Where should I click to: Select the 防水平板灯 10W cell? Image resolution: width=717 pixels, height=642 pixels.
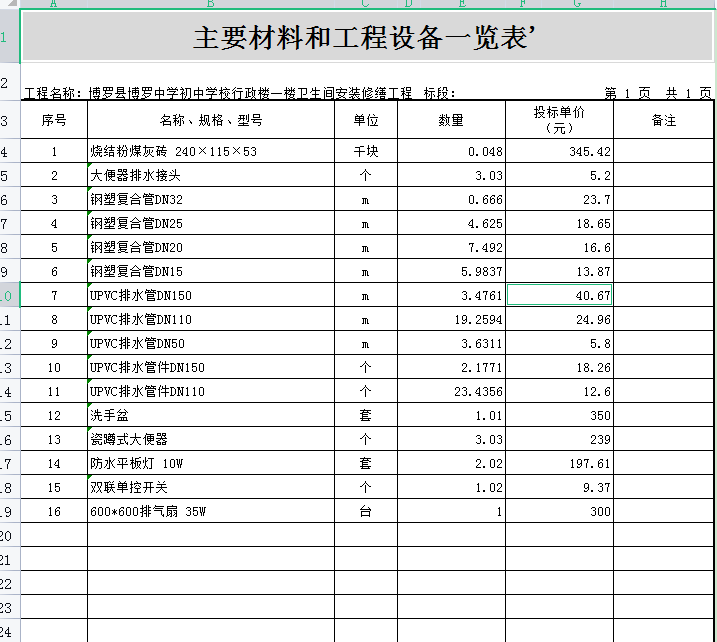pos(210,463)
